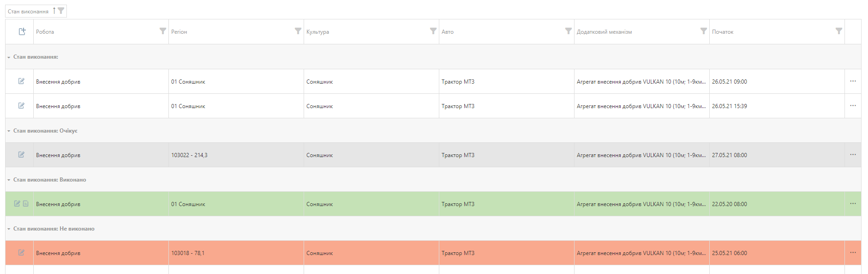Toggle sort arrow on Стан виконання group chip
This screenshot has height=274, width=868.
(x=54, y=11)
